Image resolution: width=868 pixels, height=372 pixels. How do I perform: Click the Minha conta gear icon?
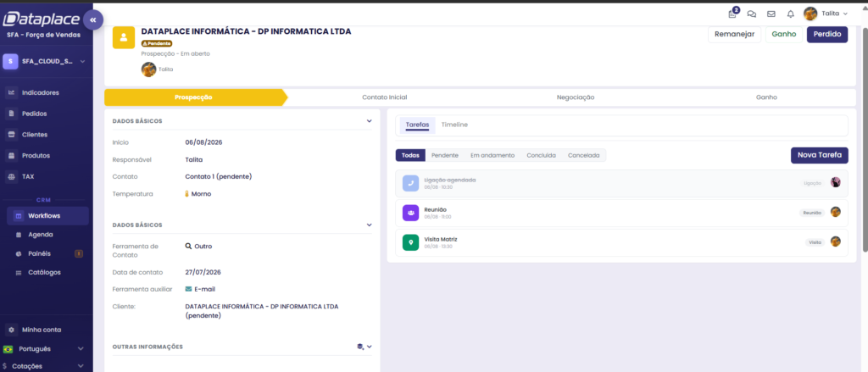click(x=11, y=330)
